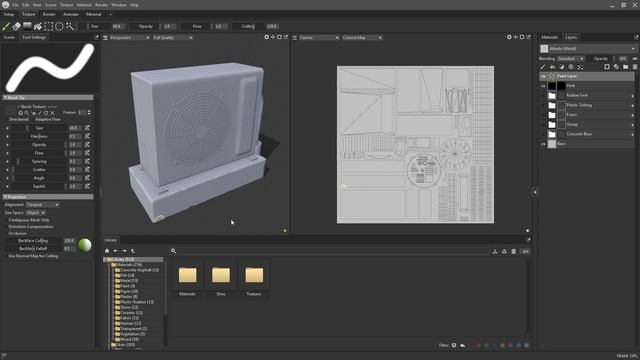Screen dimensions: 640x360
Task: Toggle visibility of Hose layer
Action: (543, 86)
